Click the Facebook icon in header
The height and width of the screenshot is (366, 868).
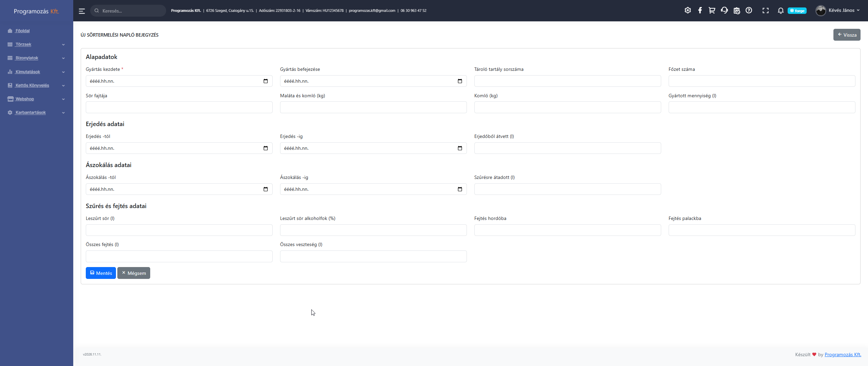(700, 11)
